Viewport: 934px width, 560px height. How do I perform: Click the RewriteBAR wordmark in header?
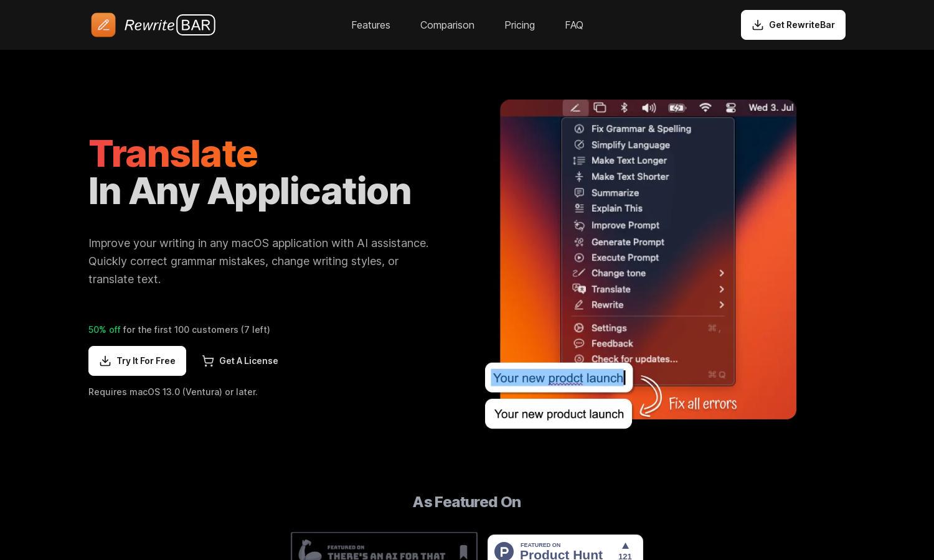click(x=169, y=25)
